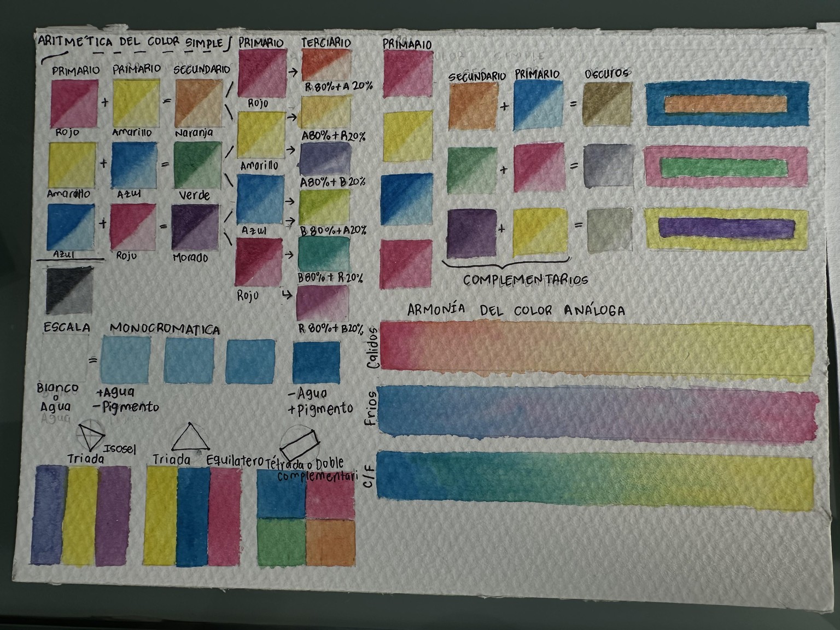Click the '-Agua +Pigmento' note
The height and width of the screenshot is (630, 840).
click(x=320, y=401)
